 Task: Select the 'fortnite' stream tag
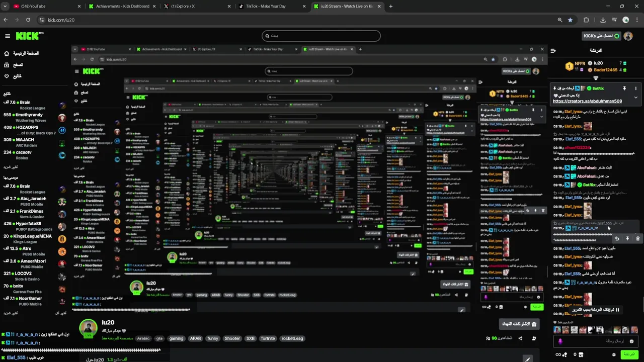tap(268, 338)
